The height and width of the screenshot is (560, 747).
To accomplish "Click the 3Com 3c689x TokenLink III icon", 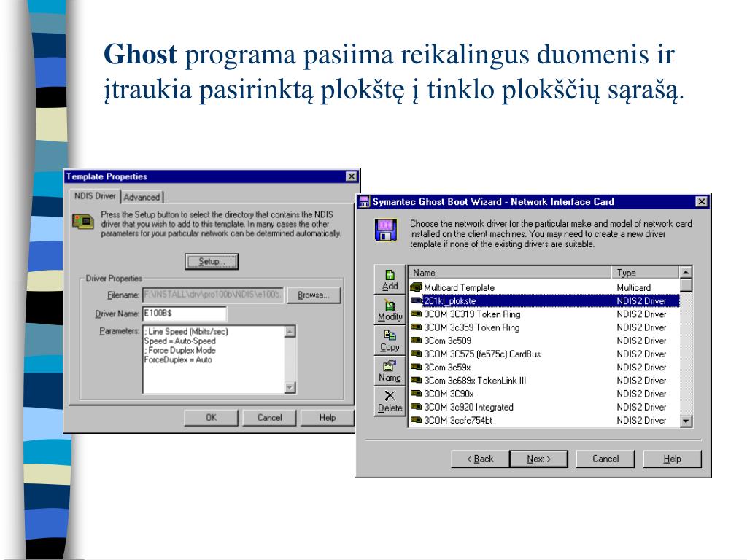I will click(x=416, y=381).
